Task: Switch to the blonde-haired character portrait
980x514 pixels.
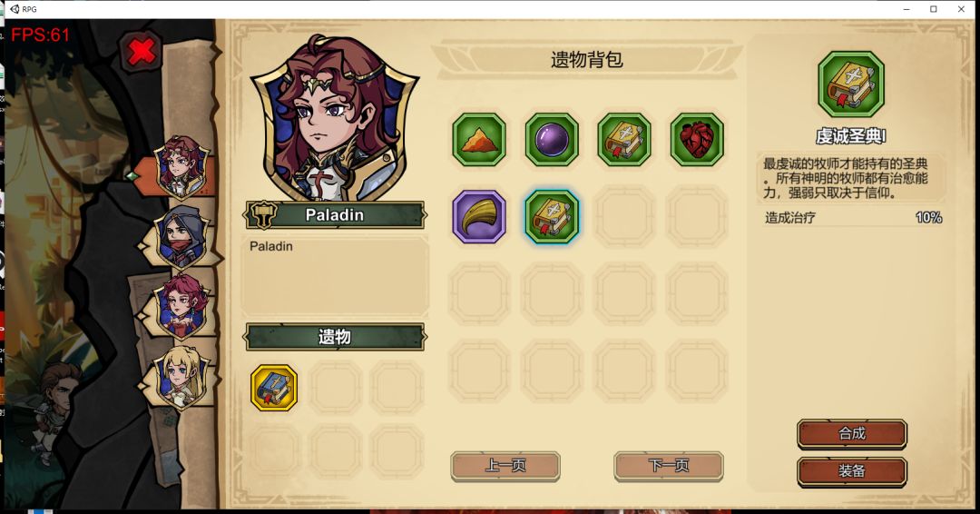Action: coord(181,378)
